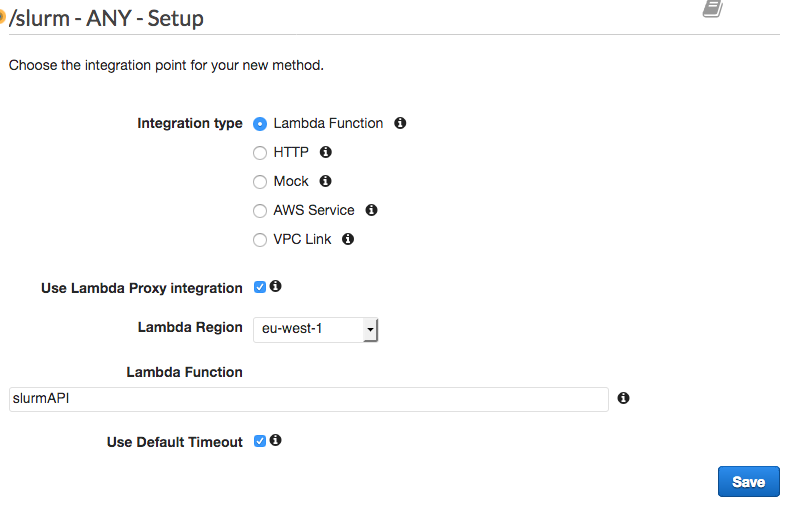Click the info icon beside AWS Service
787x527 pixels.
click(371, 210)
